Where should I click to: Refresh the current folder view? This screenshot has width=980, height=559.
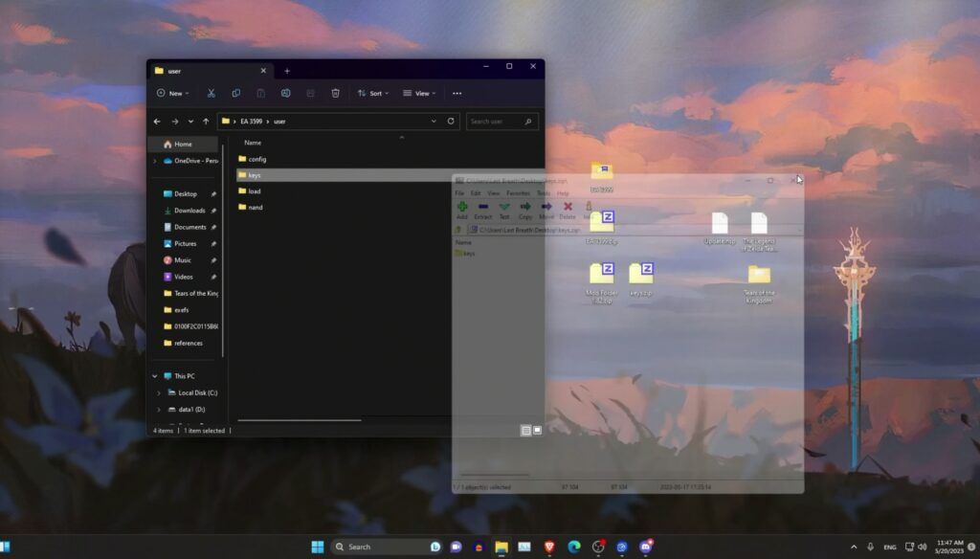coord(451,122)
